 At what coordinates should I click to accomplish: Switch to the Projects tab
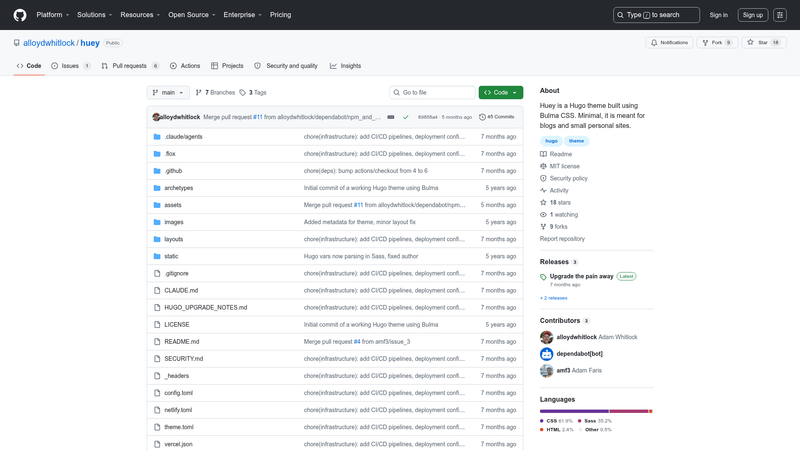[227, 66]
